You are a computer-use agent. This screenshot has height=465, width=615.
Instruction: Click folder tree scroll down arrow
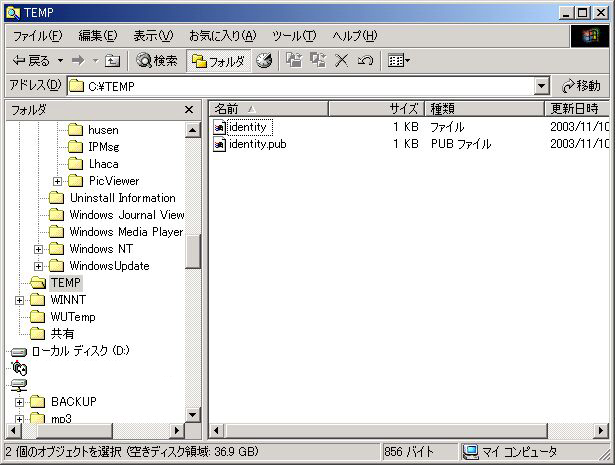(x=193, y=414)
